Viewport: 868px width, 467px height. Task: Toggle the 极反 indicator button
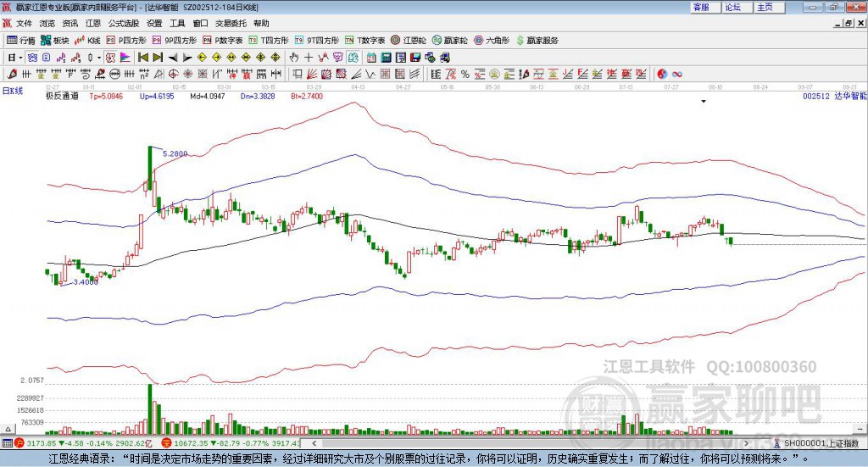[x=111, y=58]
